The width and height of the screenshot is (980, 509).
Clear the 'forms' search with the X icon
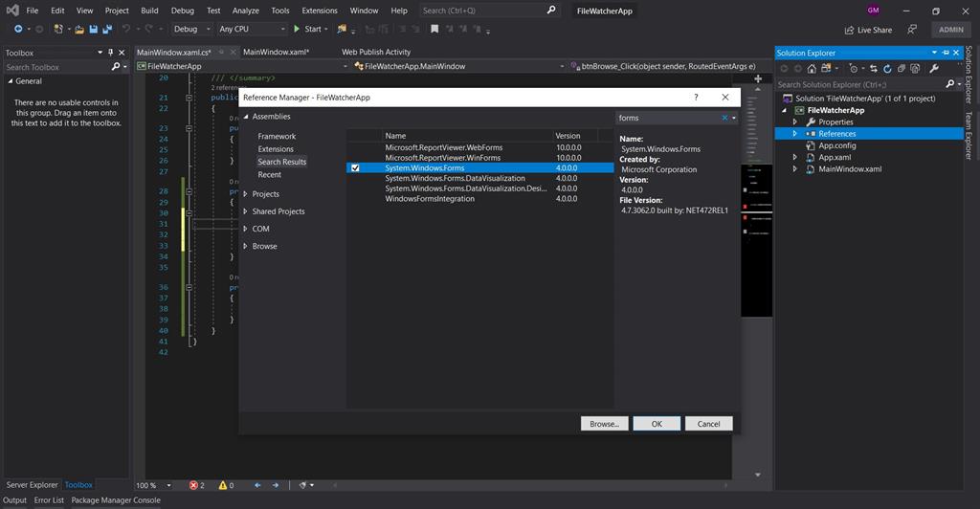click(x=724, y=118)
